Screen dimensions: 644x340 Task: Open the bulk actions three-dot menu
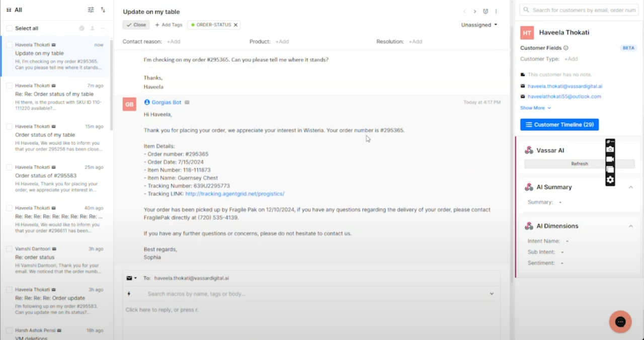point(103,28)
